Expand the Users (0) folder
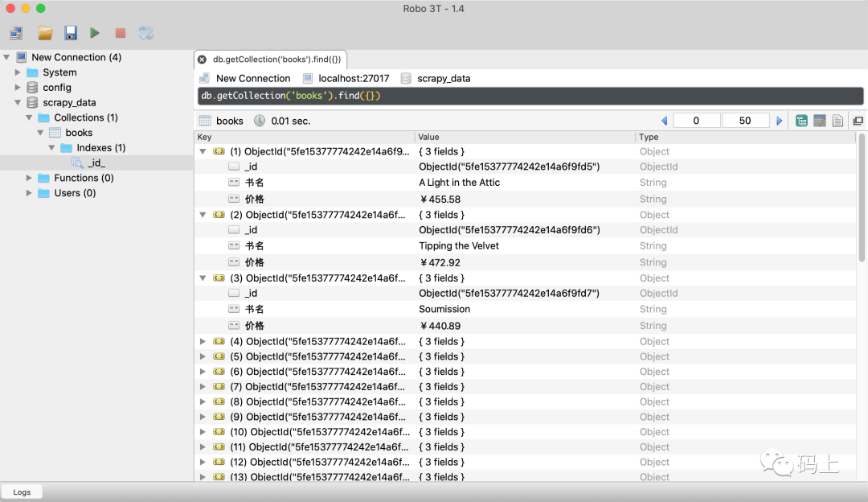This screenshot has width=868, height=502. pyautogui.click(x=29, y=193)
